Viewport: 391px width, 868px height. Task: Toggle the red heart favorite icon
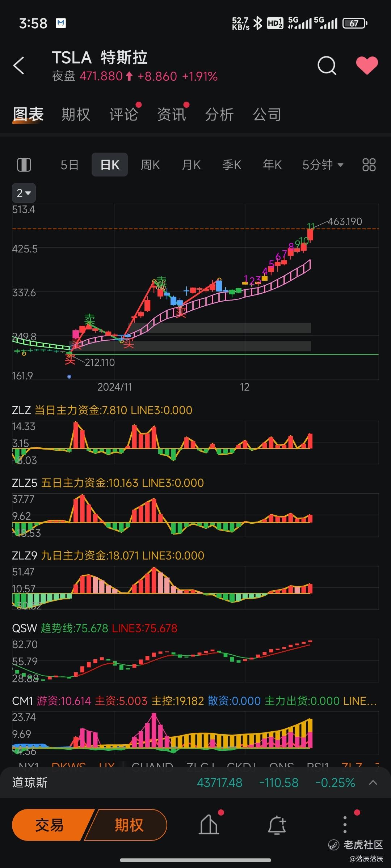(x=367, y=65)
